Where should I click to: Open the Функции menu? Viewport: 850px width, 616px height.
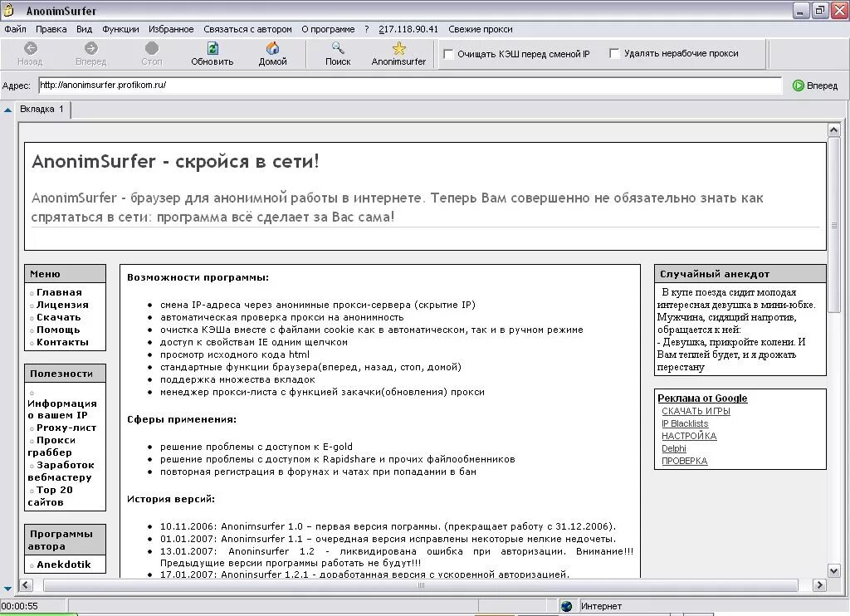coord(120,29)
